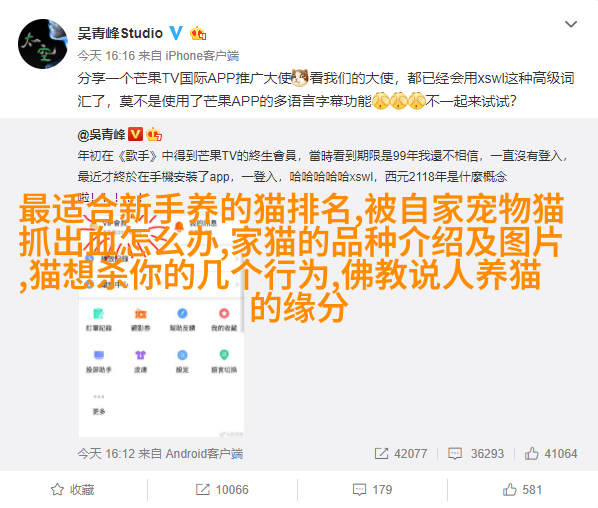Repost this post showing 10066
The height and width of the screenshot is (508, 598).
pos(222,489)
